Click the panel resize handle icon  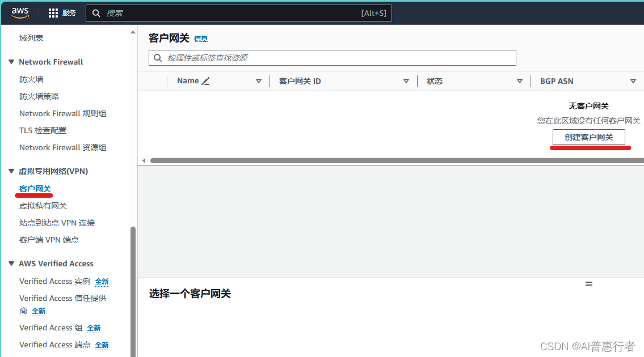(x=589, y=283)
